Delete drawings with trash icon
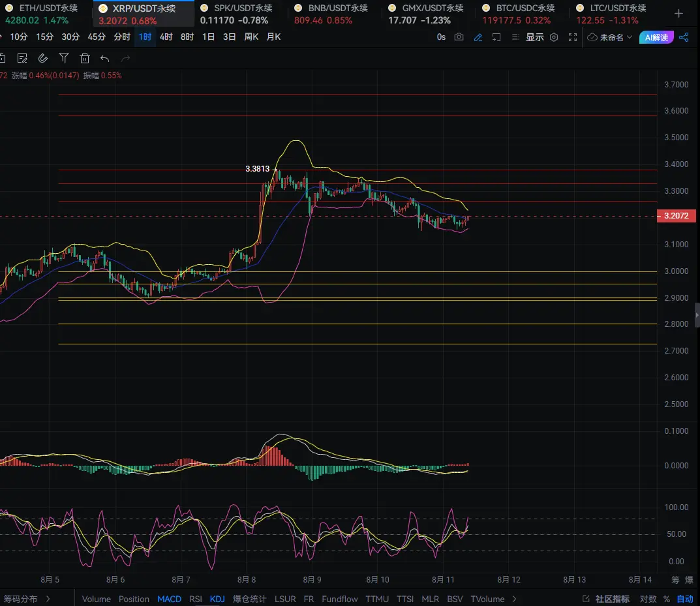The height and width of the screenshot is (606, 700). coord(84,58)
